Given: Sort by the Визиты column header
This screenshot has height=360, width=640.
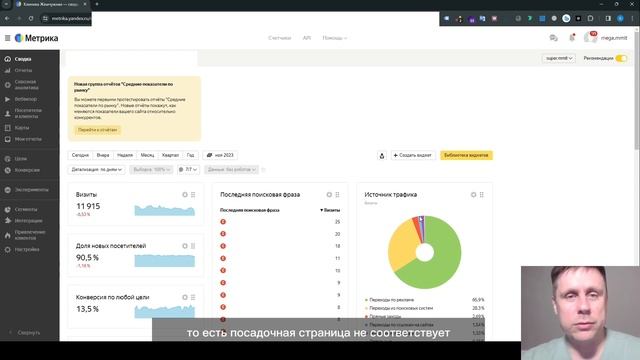Looking at the screenshot, I should point(330,210).
